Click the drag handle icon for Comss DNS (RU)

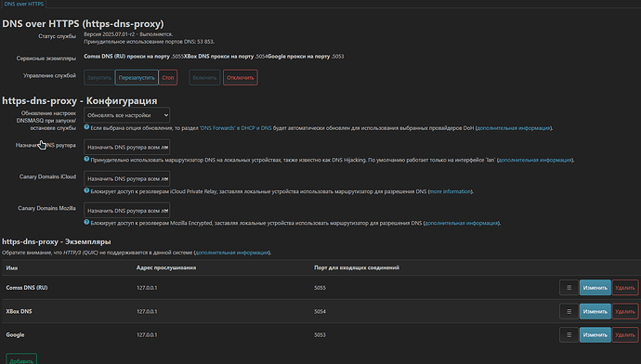tap(569, 288)
